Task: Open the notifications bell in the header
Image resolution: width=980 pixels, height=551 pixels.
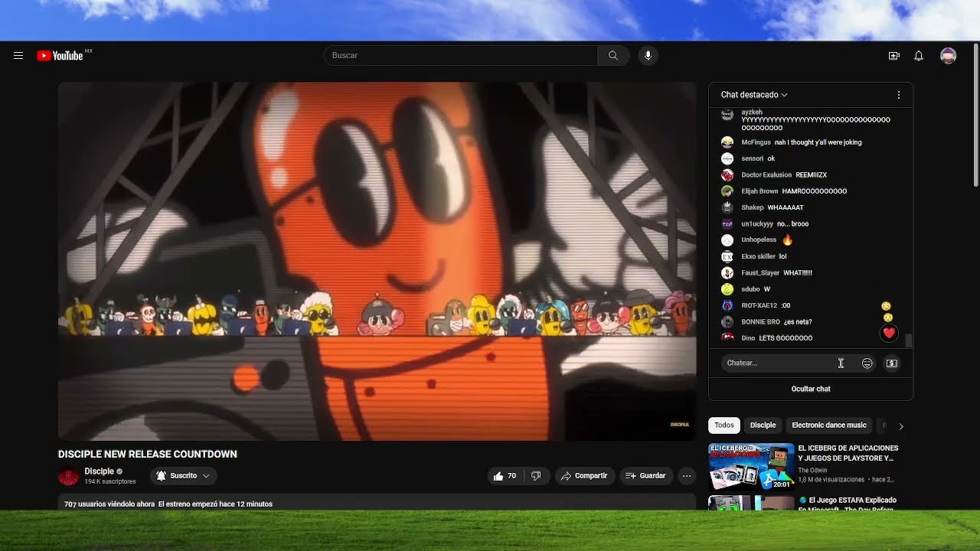Action: coord(919,55)
